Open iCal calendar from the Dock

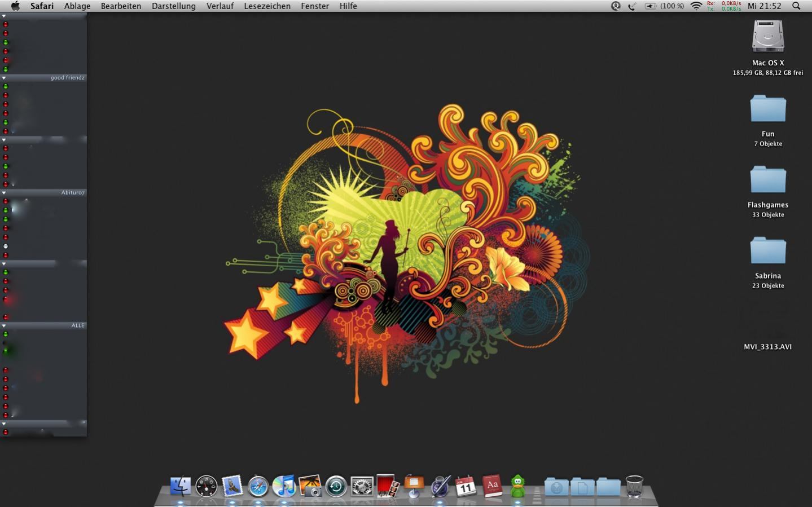(466, 486)
